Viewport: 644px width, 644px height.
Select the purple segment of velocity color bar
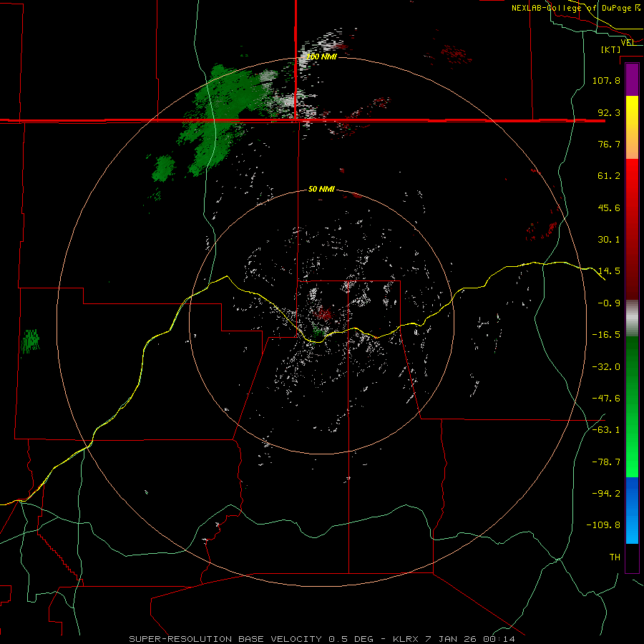632,79
